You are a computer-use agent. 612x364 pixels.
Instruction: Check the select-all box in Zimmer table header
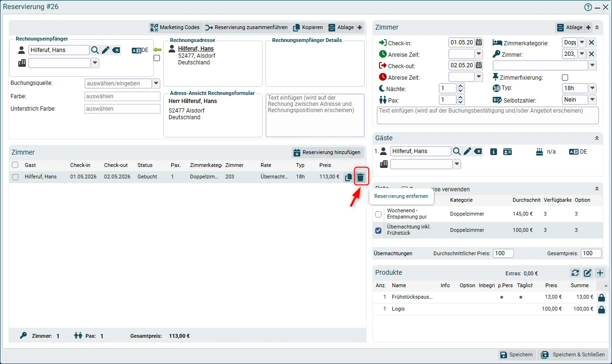point(15,165)
